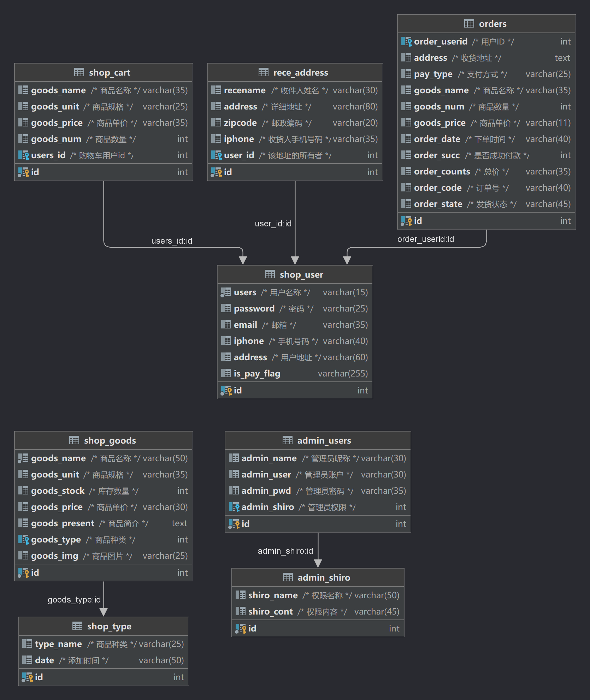
Task: Click column icon of zipcode in rece_address
Action: point(216,123)
